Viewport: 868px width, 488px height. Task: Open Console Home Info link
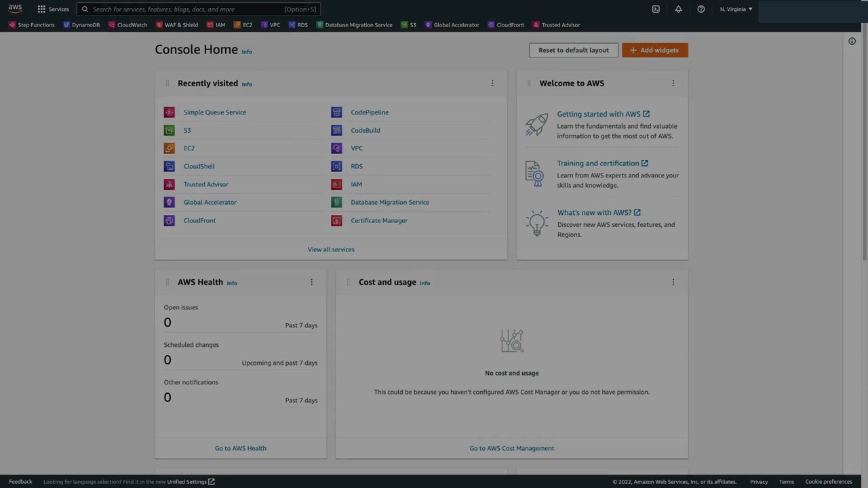(x=247, y=52)
